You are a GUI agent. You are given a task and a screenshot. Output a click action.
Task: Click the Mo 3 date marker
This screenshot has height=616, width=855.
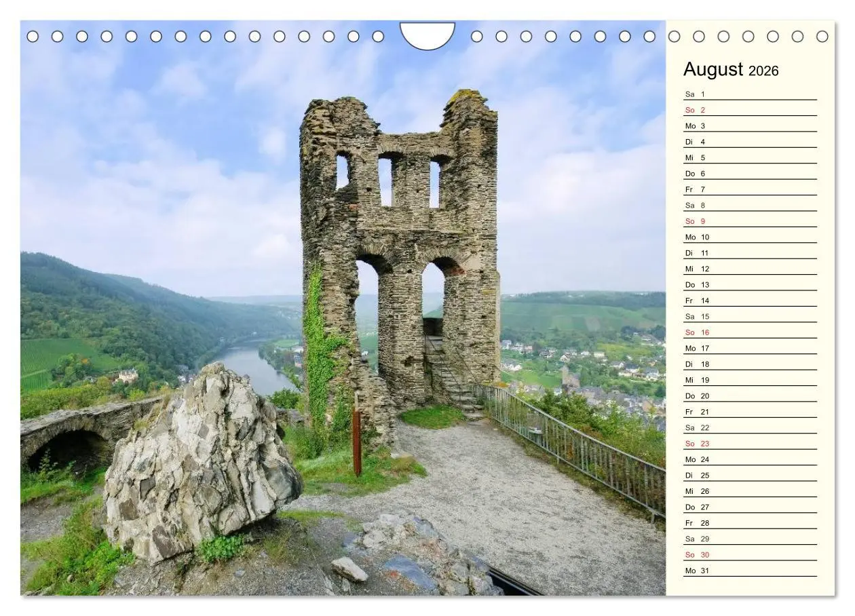[x=696, y=125]
